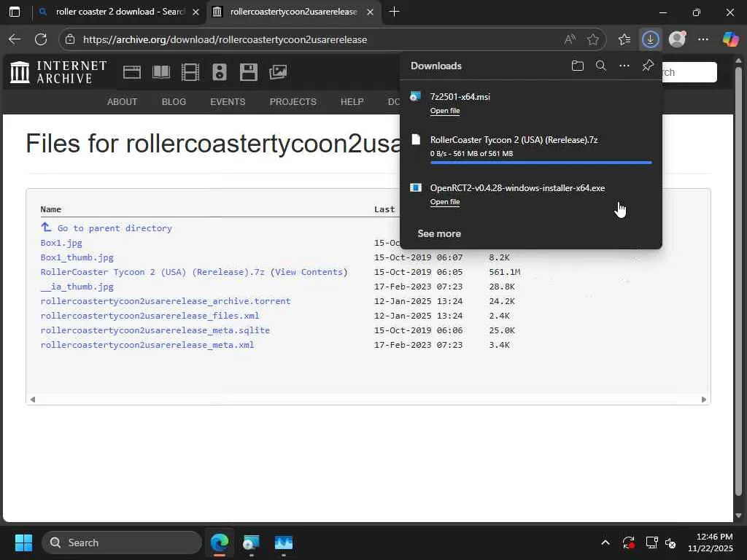This screenshot has height=560, width=747.
Task: Click the Windows taskbar Search box
Action: click(121, 542)
